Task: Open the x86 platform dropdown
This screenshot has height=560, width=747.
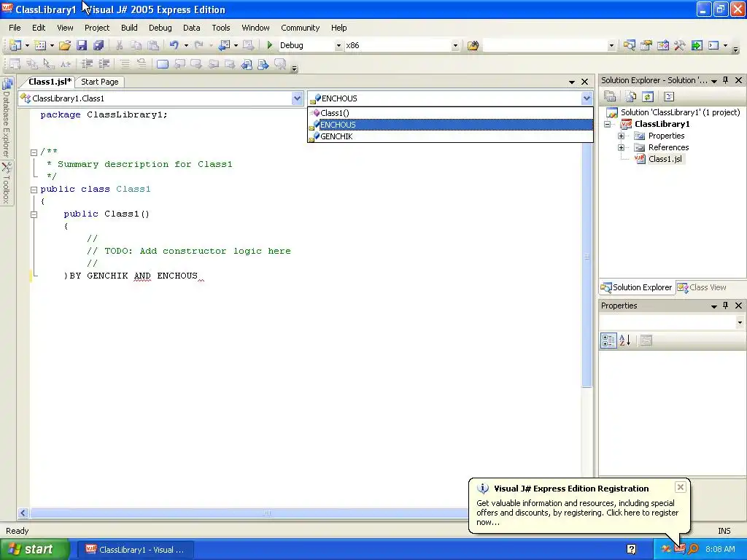Action: pos(455,46)
